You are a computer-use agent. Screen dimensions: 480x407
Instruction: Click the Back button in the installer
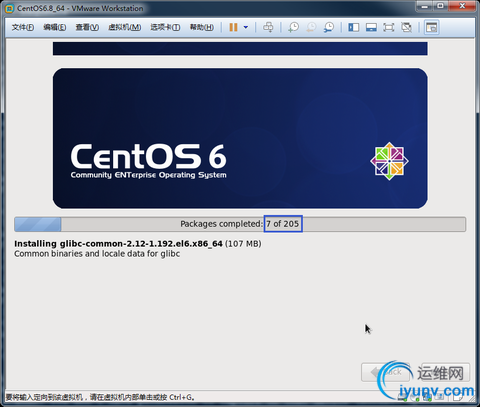pyautogui.click(x=385, y=372)
